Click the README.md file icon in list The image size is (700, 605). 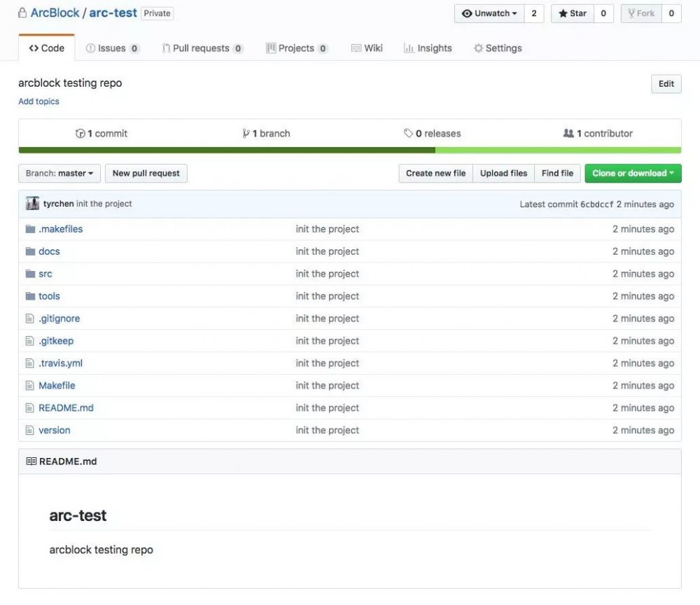pos(30,408)
